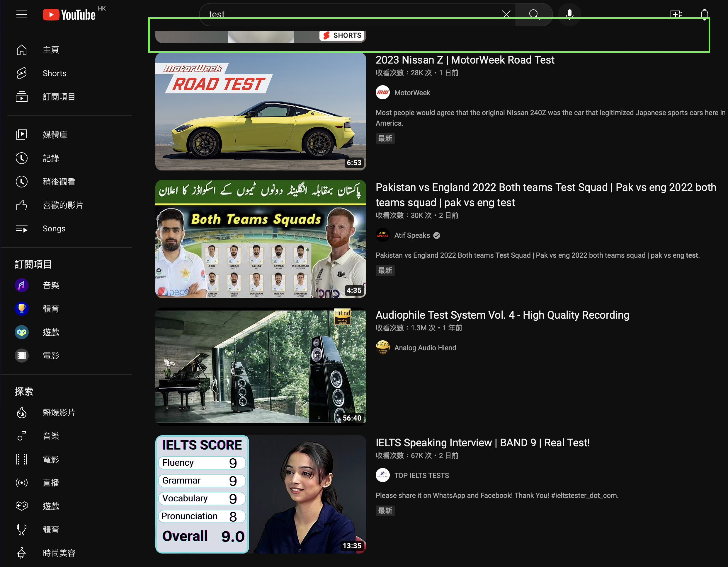Play the Audiophile Test System thumbnail
This screenshot has width=728, height=567.
[261, 366]
